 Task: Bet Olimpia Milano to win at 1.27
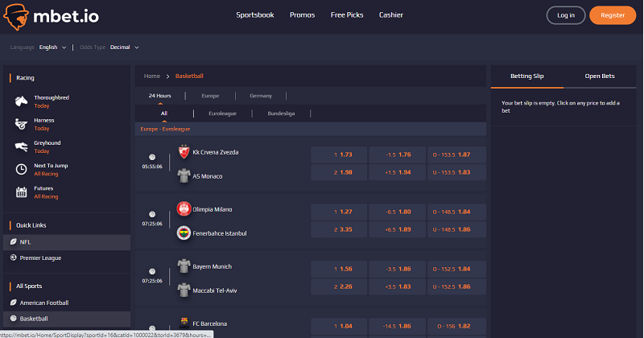click(x=339, y=212)
